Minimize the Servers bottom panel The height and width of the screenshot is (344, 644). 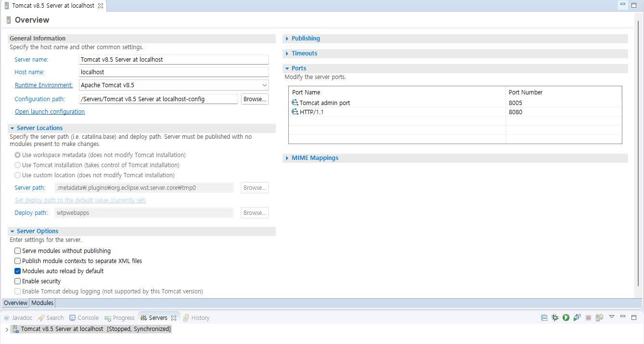click(623, 317)
